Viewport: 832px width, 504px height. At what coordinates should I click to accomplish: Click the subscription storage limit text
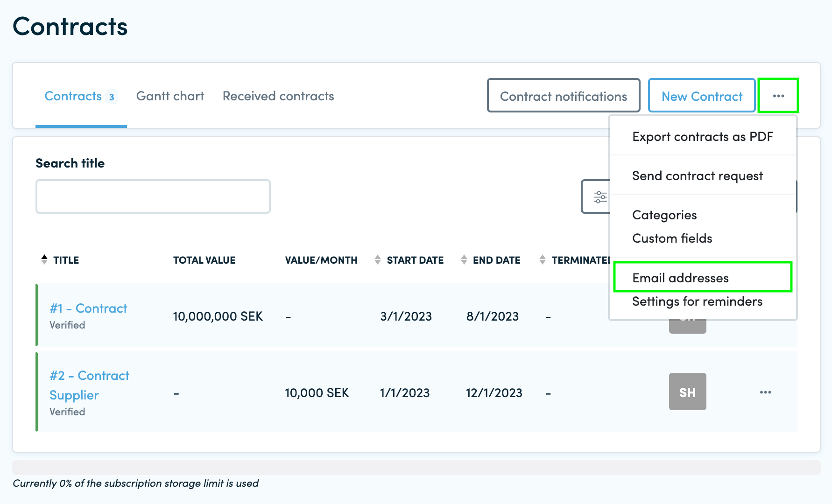[x=135, y=483]
